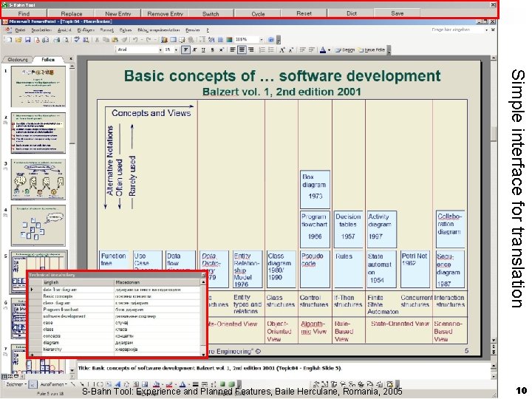Click the Paste clipboard icon
The image size is (532, 399).
pyautogui.click(x=115, y=40)
